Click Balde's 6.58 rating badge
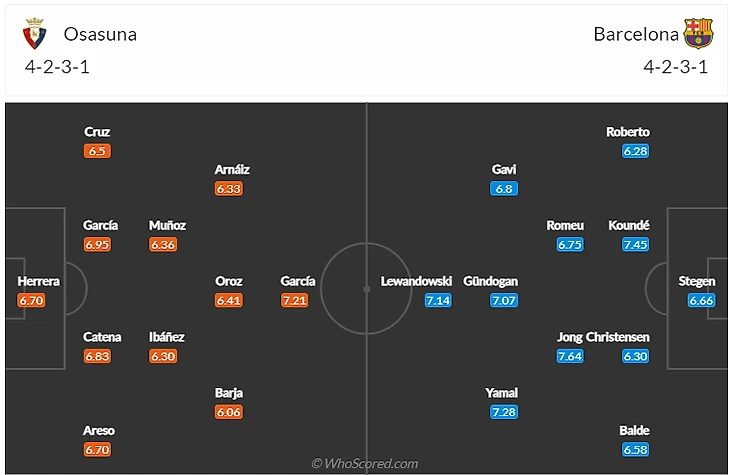 pos(635,450)
